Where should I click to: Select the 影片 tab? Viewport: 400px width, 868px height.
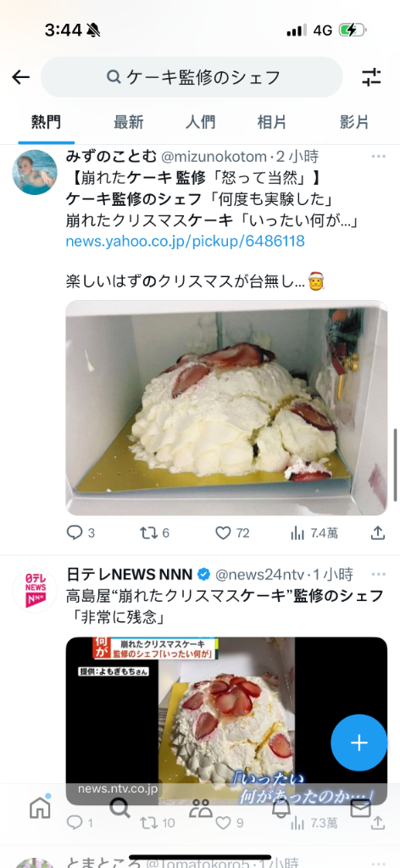coord(354,122)
